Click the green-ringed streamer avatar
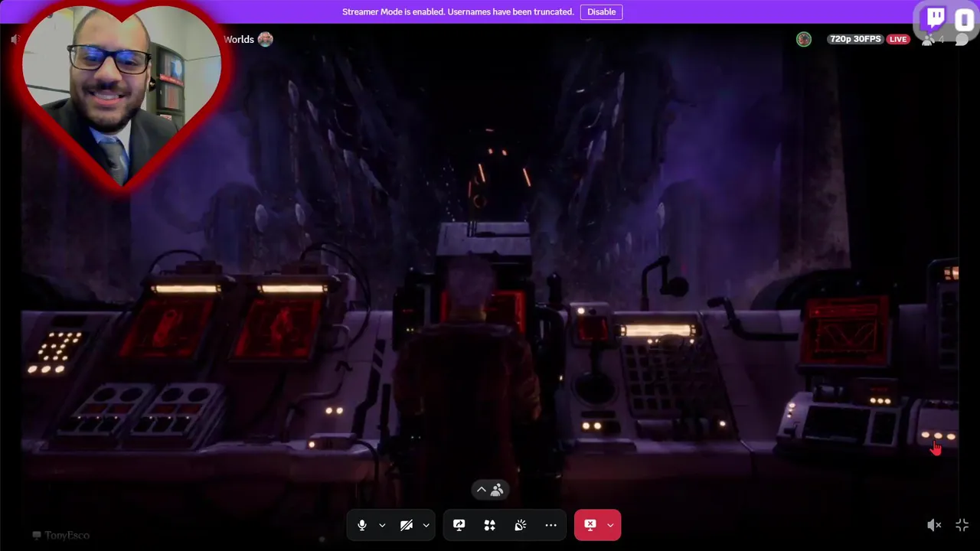 click(x=803, y=39)
